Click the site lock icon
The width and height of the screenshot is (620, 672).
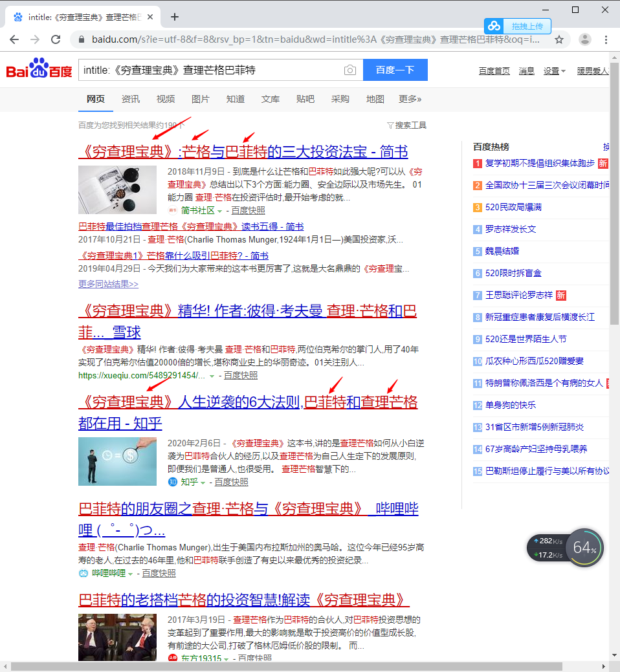click(x=82, y=40)
